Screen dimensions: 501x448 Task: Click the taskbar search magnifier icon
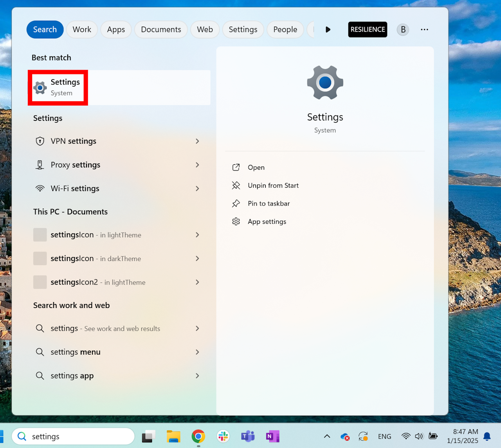click(22, 436)
